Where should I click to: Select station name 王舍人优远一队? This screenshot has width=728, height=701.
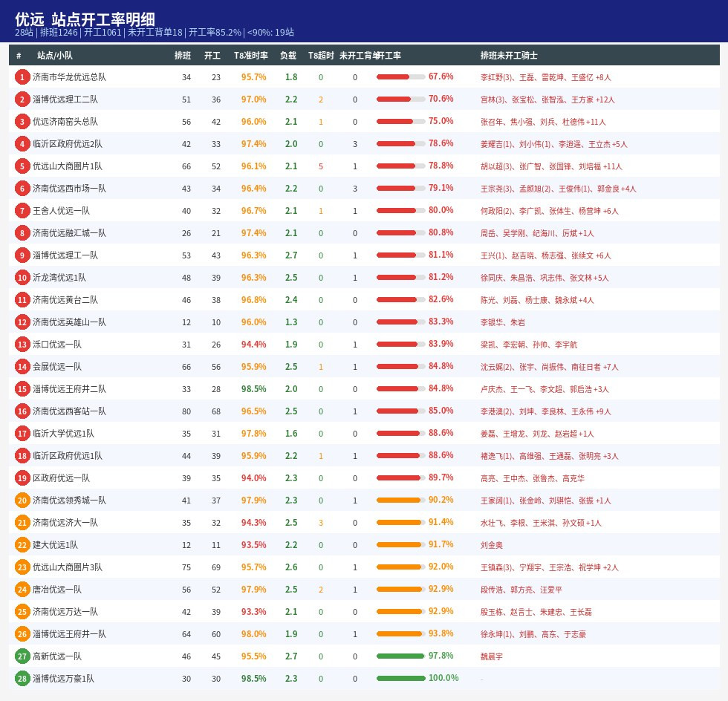[x=61, y=211]
